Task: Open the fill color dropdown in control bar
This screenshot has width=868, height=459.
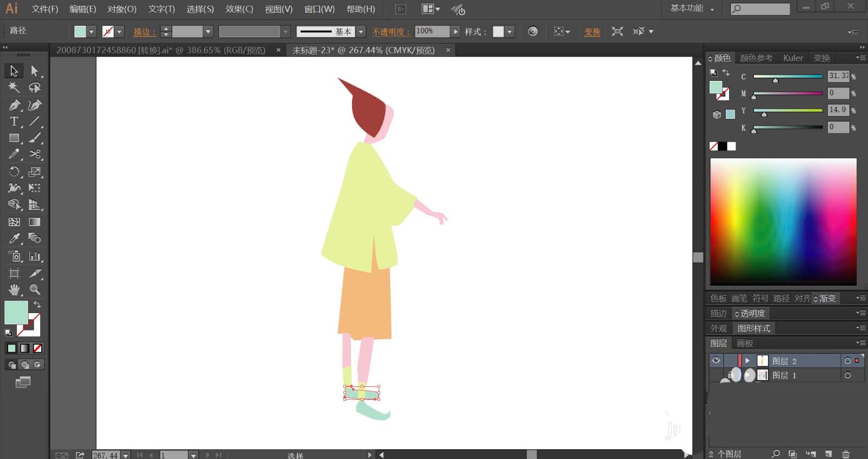Action: coord(91,31)
